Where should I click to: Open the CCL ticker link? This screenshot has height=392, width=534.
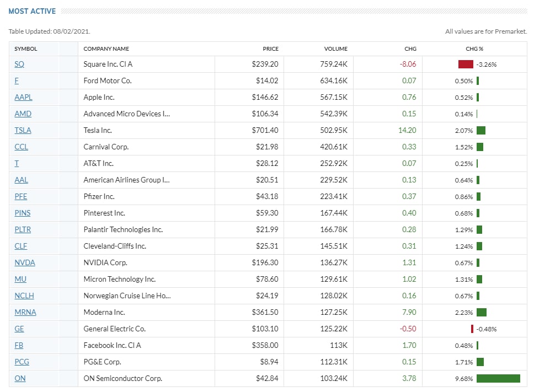tap(21, 147)
